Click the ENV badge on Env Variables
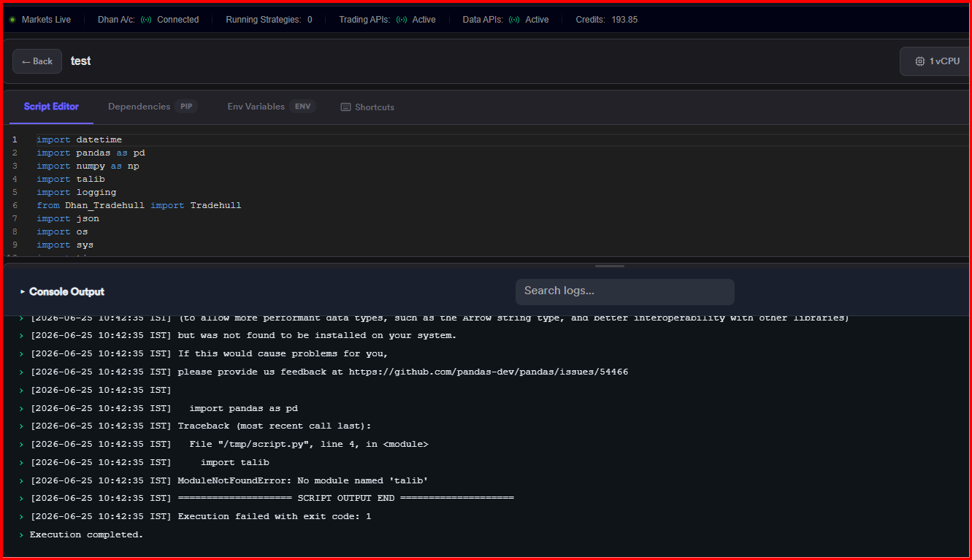This screenshot has width=972, height=560. coord(302,107)
